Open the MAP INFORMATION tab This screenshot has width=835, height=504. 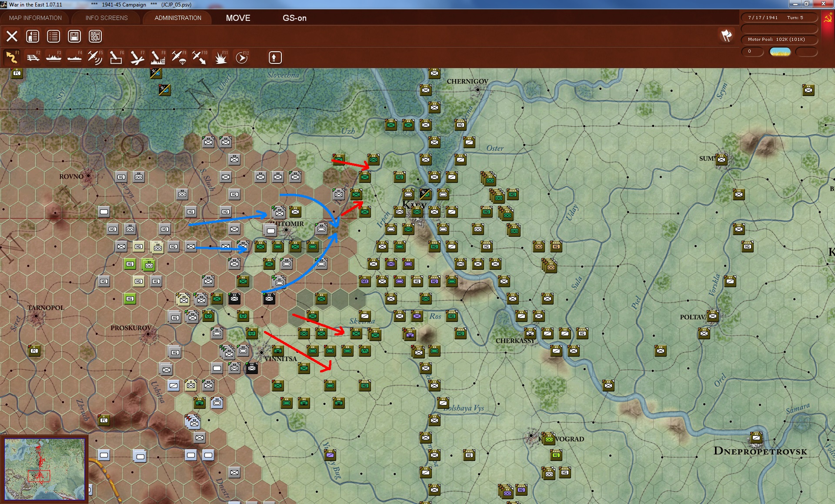point(35,18)
